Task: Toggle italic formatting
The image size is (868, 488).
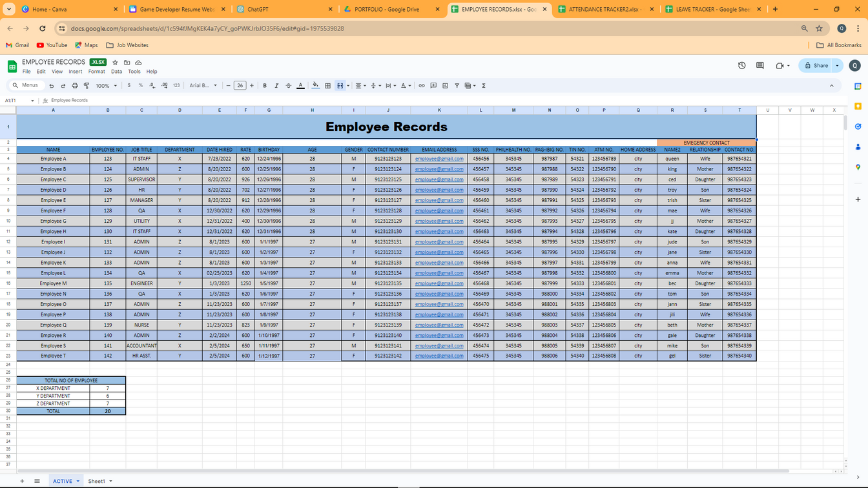Action: pyautogui.click(x=276, y=86)
